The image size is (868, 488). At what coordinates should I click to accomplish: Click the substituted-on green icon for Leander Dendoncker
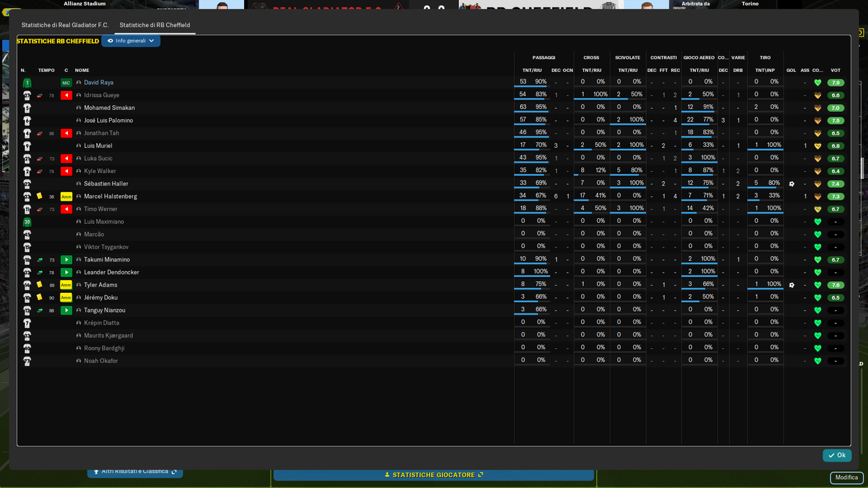point(66,272)
